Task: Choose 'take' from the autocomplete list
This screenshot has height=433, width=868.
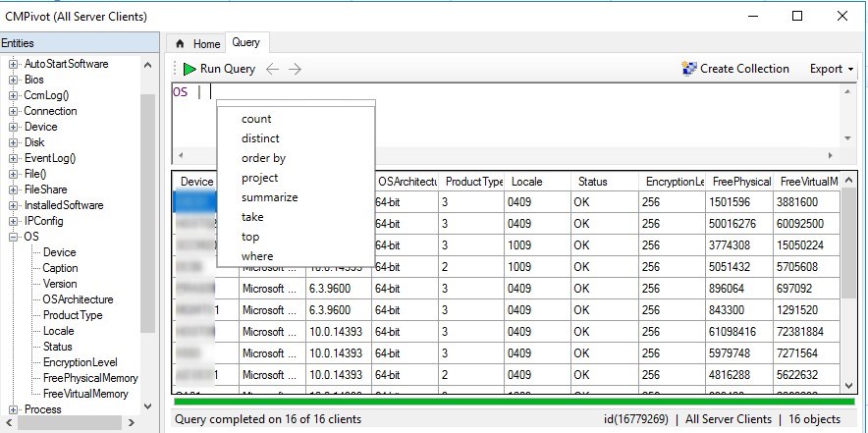Action: pos(252,217)
